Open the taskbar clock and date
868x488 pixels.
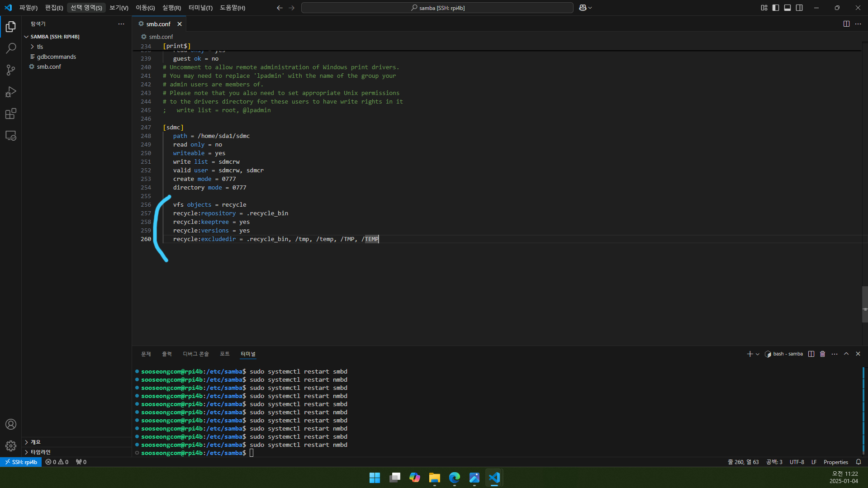[844, 478]
